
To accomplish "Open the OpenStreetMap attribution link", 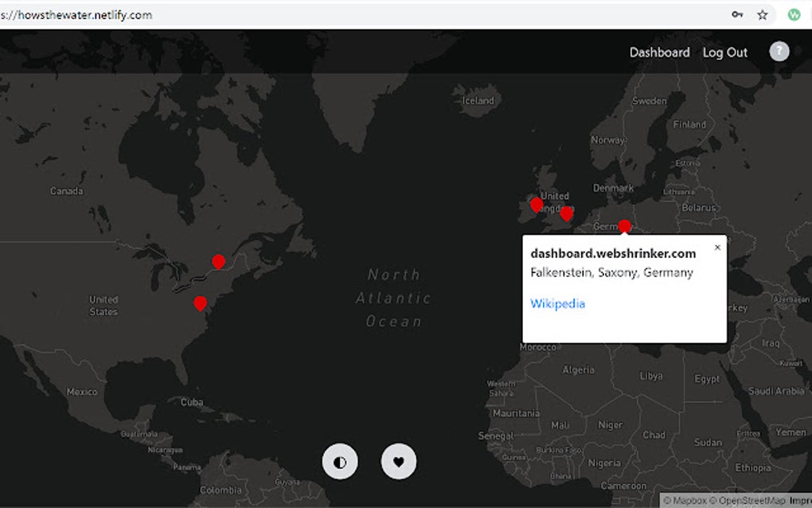I will pyautogui.click(x=748, y=501).
